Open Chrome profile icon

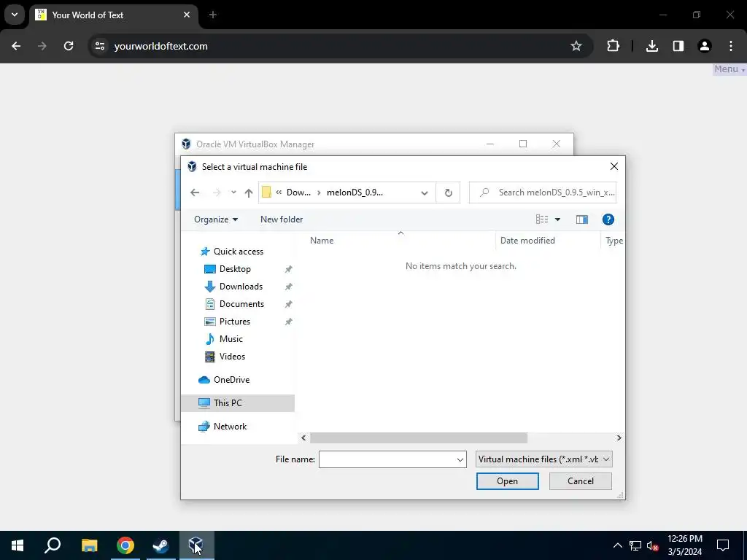[704, 46]
